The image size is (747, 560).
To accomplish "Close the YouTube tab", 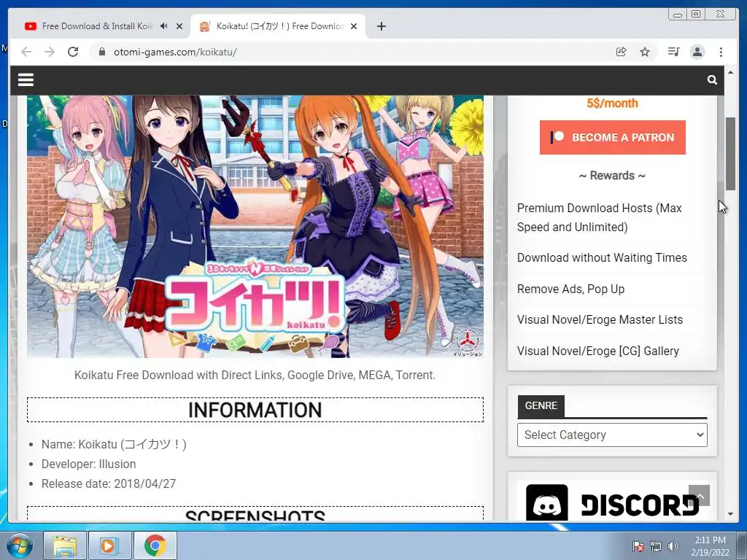I will click(x=179, y=26).
